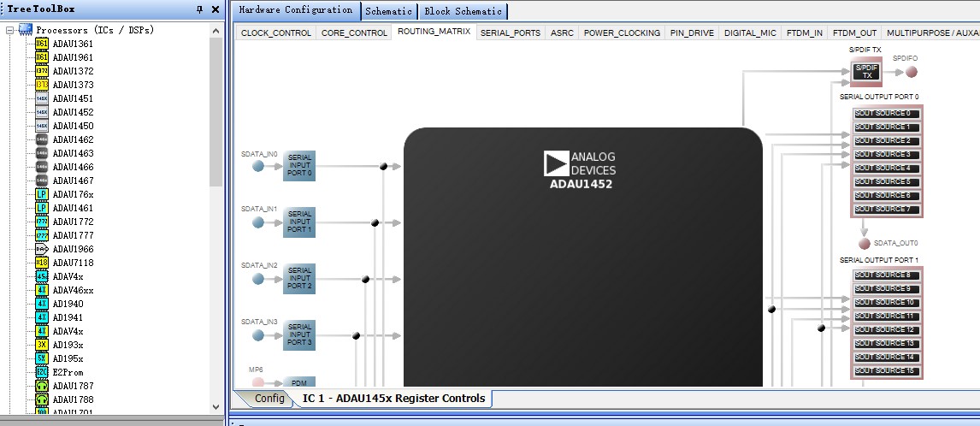Select IC 1 - ADAU145x Register Controls tab
The width and height of the screenshot is (980, 426).
[x=393, y=399]
